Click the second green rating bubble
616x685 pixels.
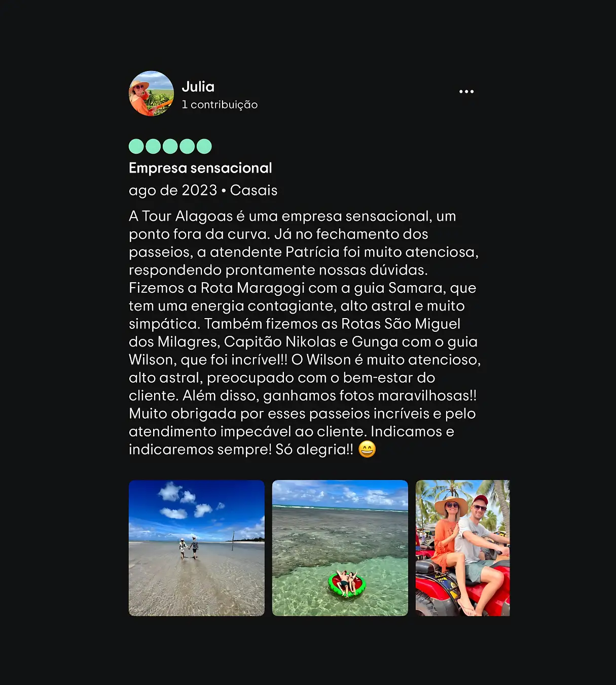coord(153,146)
